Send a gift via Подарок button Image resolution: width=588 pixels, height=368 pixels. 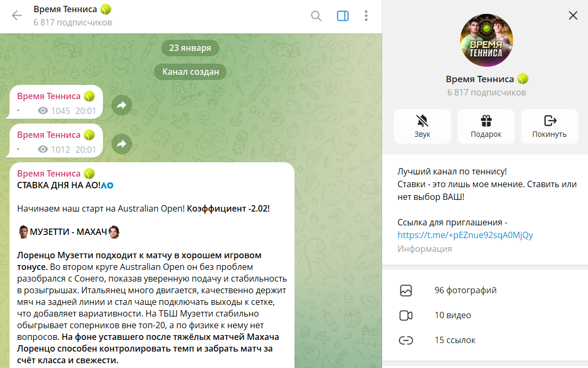tap(486, 126)
